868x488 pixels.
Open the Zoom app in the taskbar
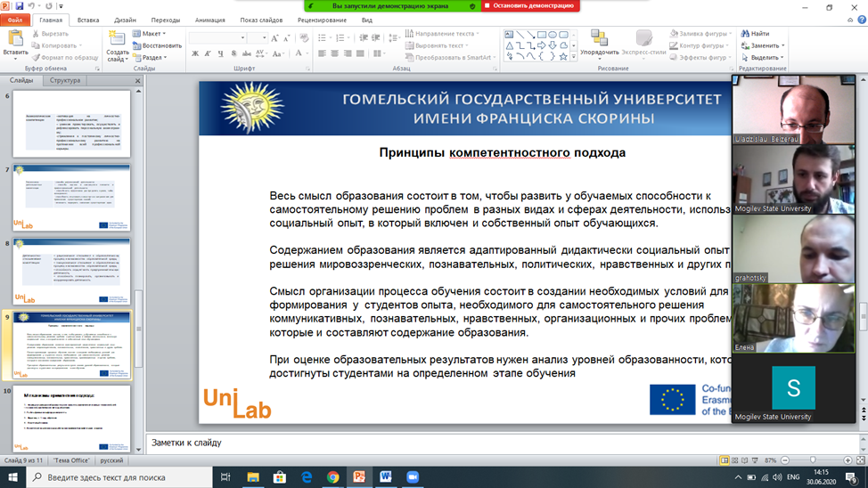[x=413, y=477]
